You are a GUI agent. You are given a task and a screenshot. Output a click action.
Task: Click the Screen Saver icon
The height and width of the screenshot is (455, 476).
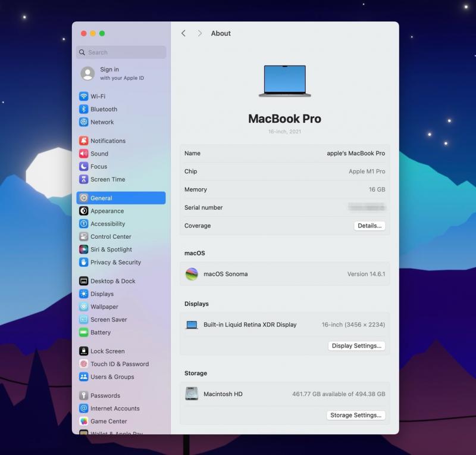(x=83, y=319)
